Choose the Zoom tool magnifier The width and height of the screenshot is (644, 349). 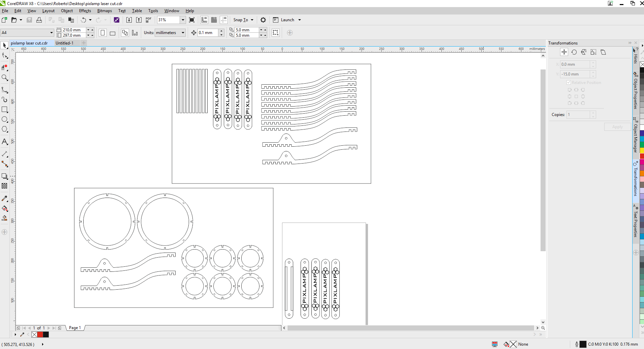(5, 78)
